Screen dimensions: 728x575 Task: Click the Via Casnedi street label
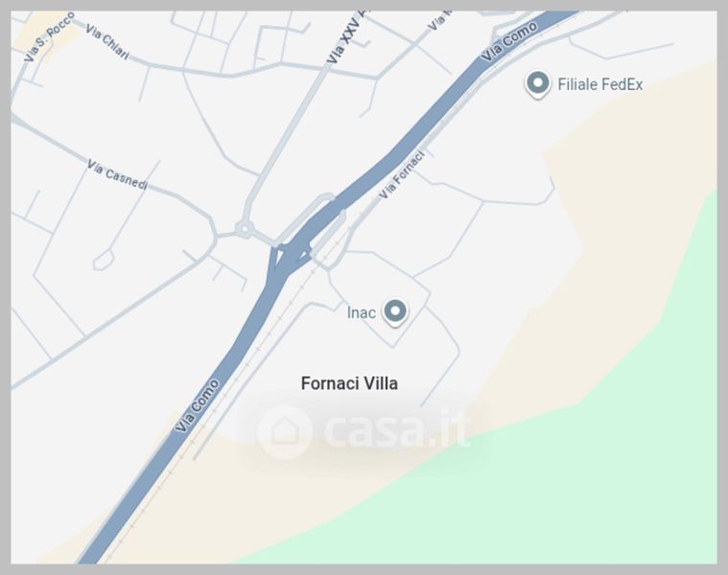(x=117, y=175)
